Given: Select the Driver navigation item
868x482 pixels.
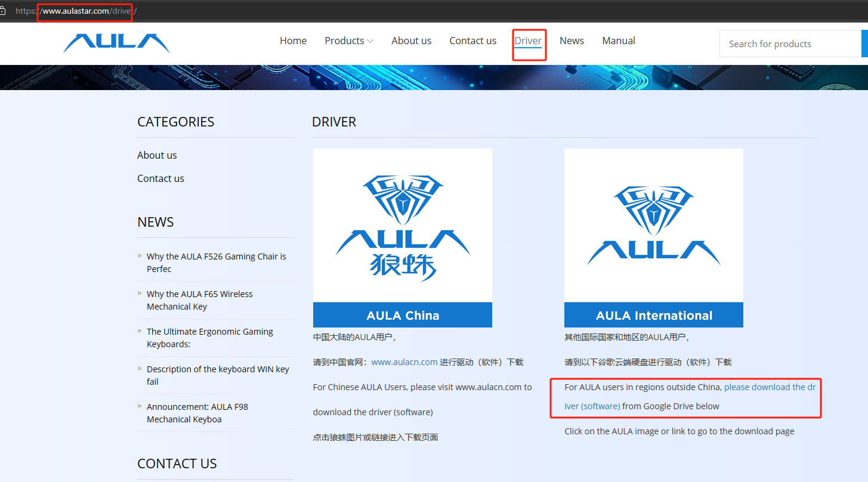Looking at the screenshot, I should pos(528,41).
